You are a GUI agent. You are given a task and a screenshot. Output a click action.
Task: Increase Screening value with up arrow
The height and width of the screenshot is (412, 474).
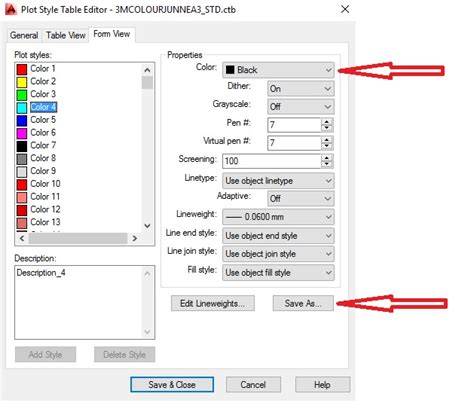327,158
